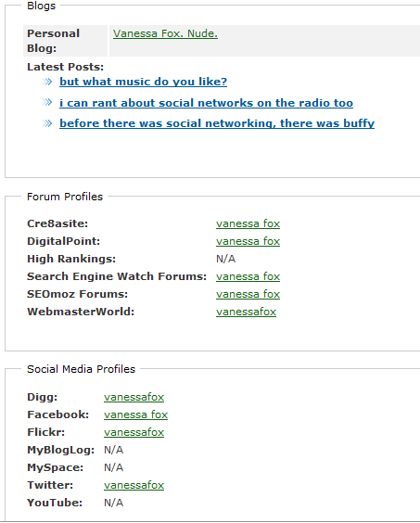Open Twitter vanessafox profile link
Screen dimensions: 420x523
click(134, 485)
